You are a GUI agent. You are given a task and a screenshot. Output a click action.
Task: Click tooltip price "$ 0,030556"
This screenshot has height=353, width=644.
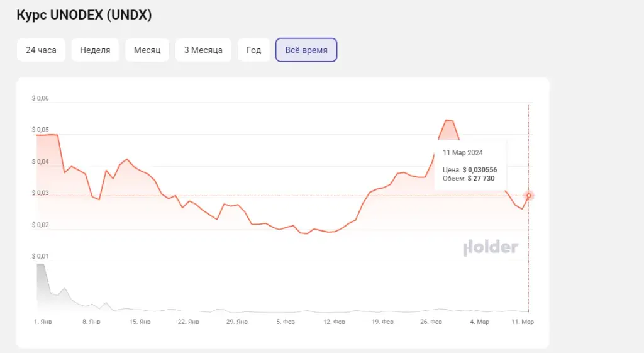click(x=480, y=170)
